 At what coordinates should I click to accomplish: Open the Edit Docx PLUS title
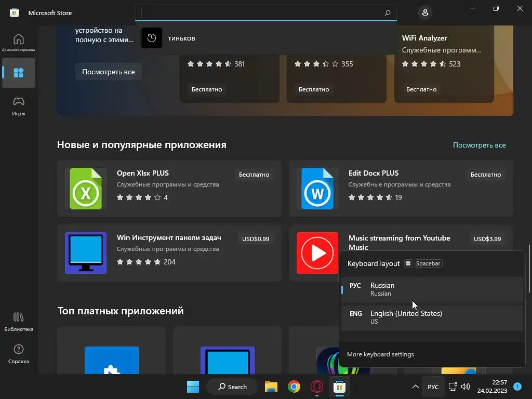tap(373, 173)
